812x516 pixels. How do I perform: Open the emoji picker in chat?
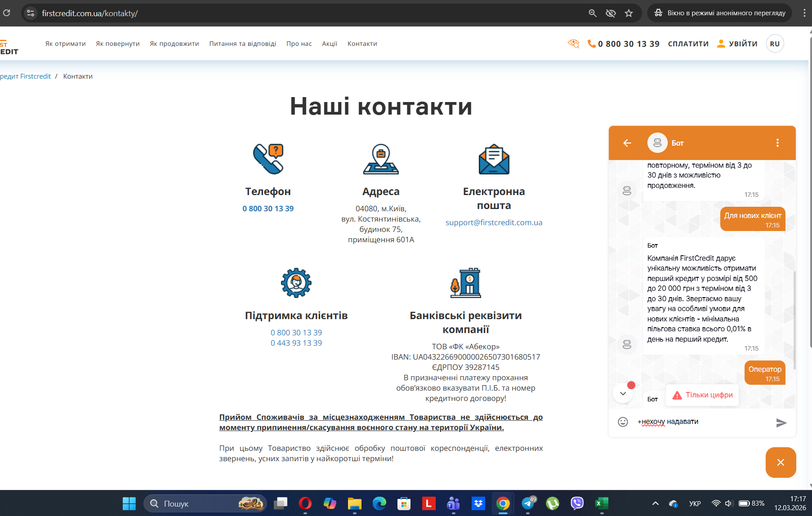[x=623, y=422]
